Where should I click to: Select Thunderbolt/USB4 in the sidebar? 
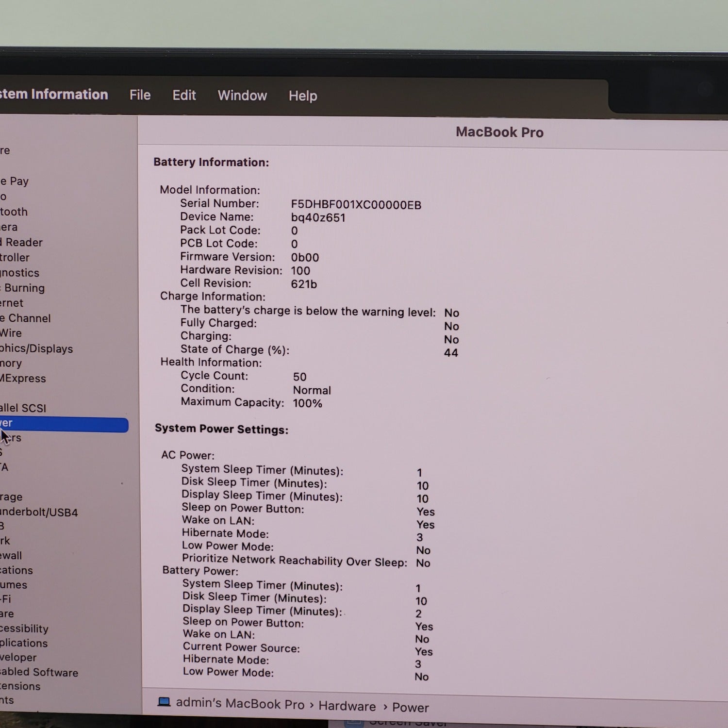(x=39, y=512)
